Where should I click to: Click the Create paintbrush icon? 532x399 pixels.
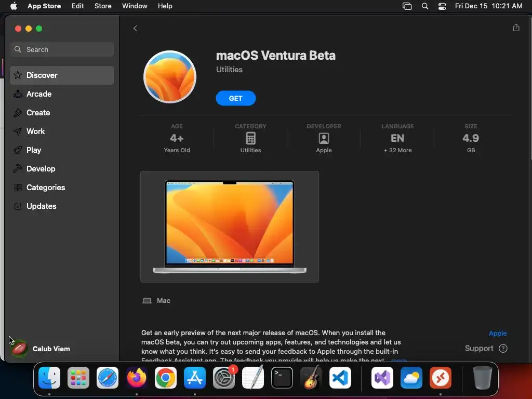tap(18, 113)
